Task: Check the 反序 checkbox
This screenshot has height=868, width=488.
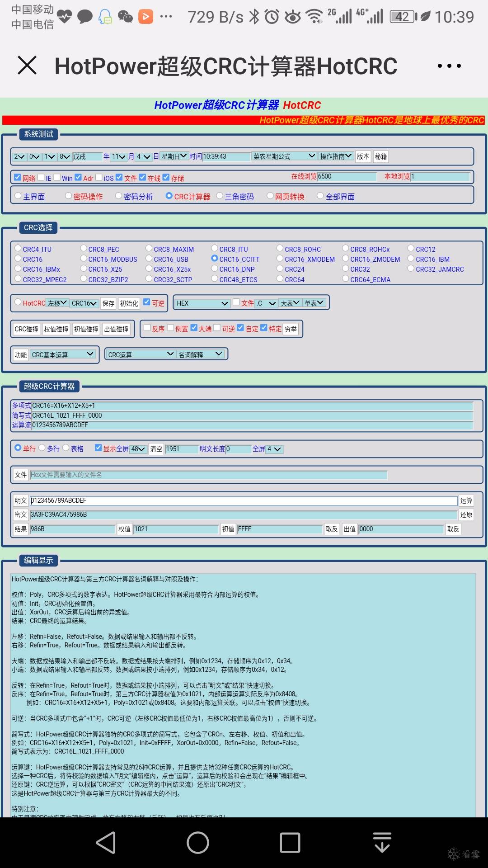Action: (147, 328)
